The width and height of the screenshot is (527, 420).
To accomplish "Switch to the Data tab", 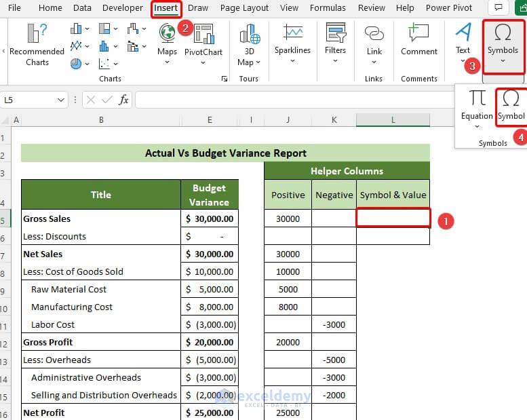I will [x=82, y=7].
